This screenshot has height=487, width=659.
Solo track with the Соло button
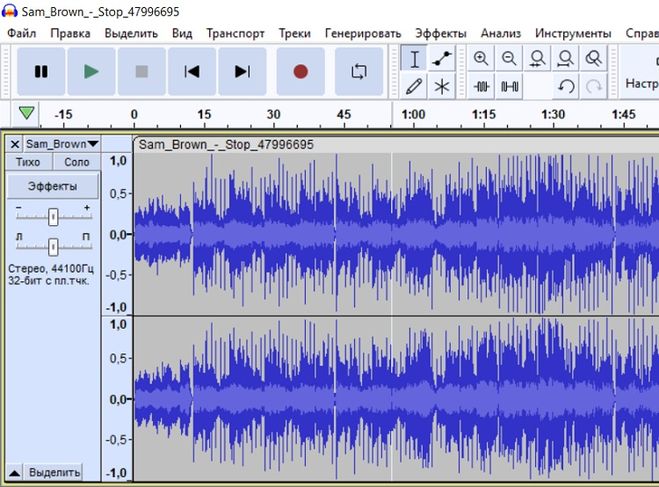click(x=76, y=162)
